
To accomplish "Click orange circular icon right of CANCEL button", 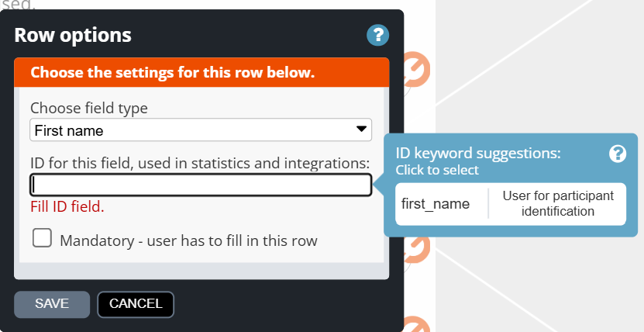I will click(x=417, y=324).
